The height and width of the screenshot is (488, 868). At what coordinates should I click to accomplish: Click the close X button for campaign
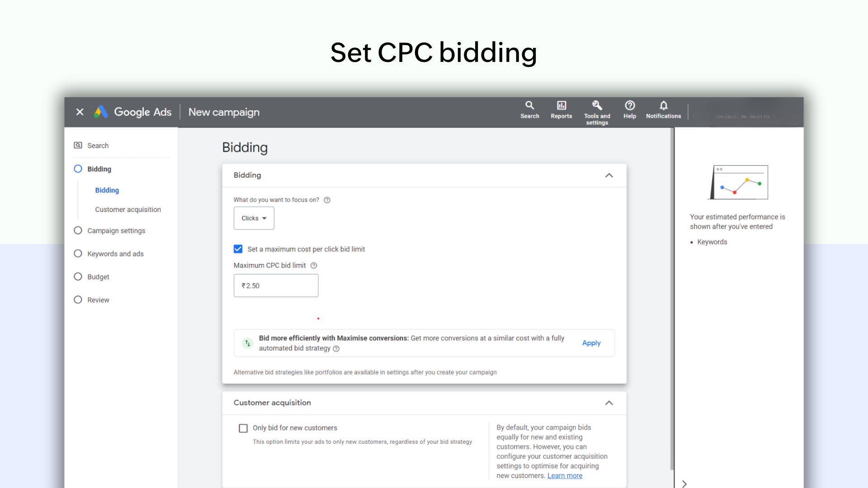[x=80, y=112]
